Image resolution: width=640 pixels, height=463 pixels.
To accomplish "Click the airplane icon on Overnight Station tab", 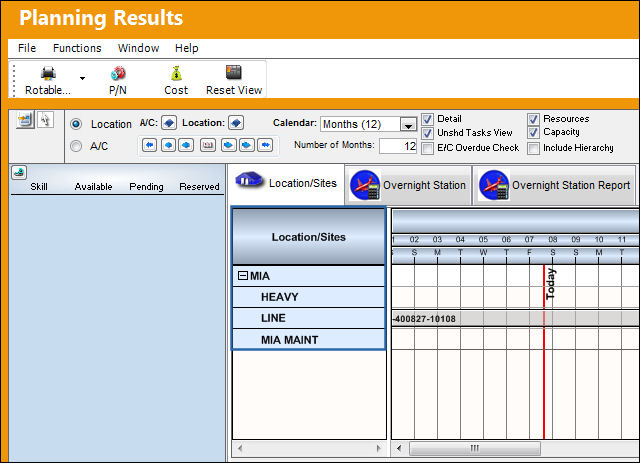I will [365, 185].
